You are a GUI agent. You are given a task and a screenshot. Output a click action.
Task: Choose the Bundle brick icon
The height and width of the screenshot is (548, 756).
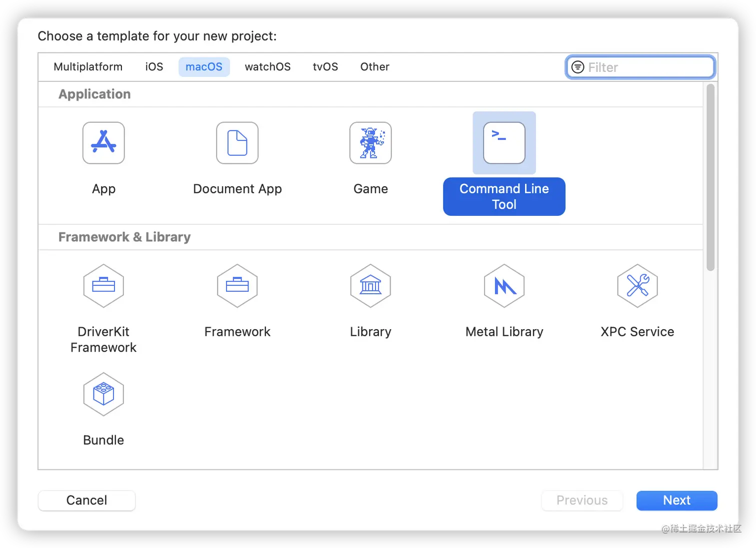click(x=103, y=394)
